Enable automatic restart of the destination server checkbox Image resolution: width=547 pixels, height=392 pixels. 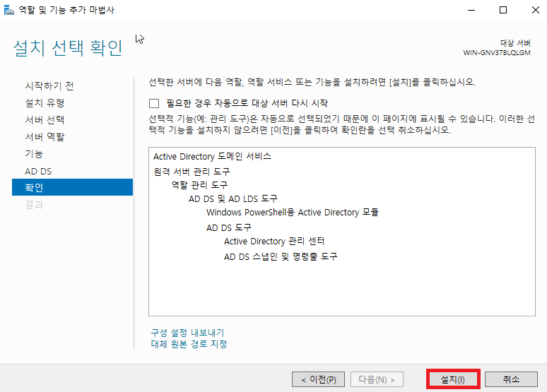154,103
